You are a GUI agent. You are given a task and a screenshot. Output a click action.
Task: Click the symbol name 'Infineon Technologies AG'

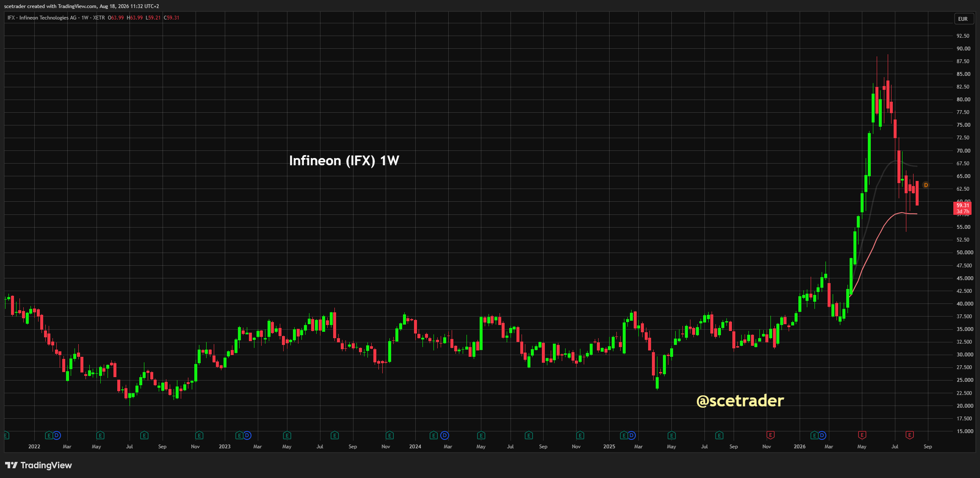(48, 18)
